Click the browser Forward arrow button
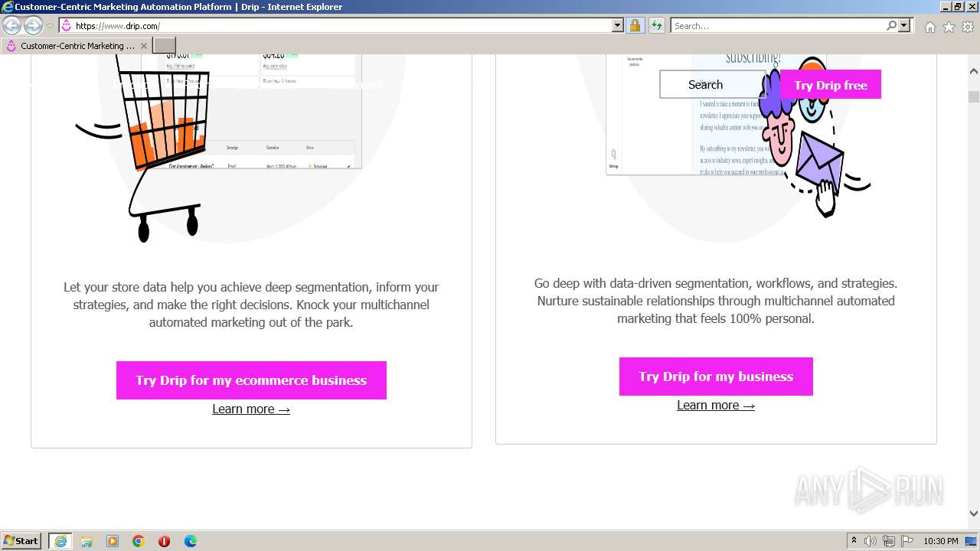Viewport: 980px width, 551px height. click(33, 26)
